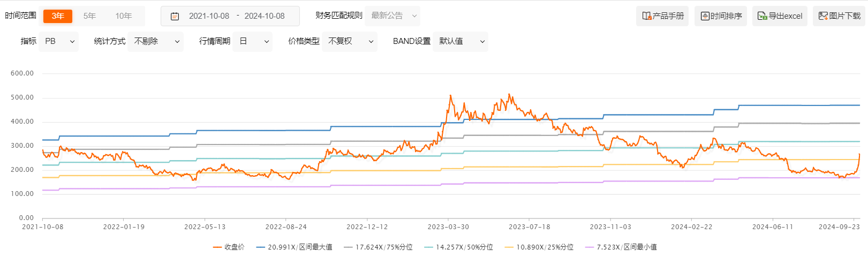Toggle the 14.257X/50%分位 legend entry

coord(458,247)
